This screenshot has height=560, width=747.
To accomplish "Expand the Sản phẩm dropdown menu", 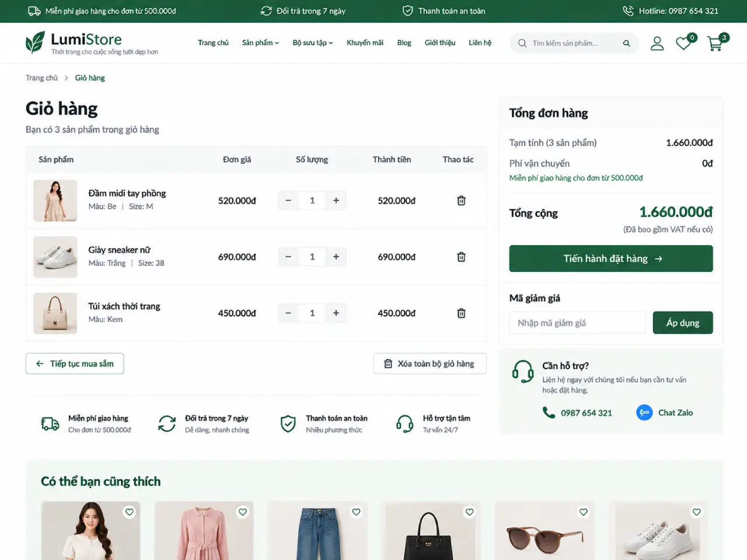I will pyautogui.click(x=260, y=43).
